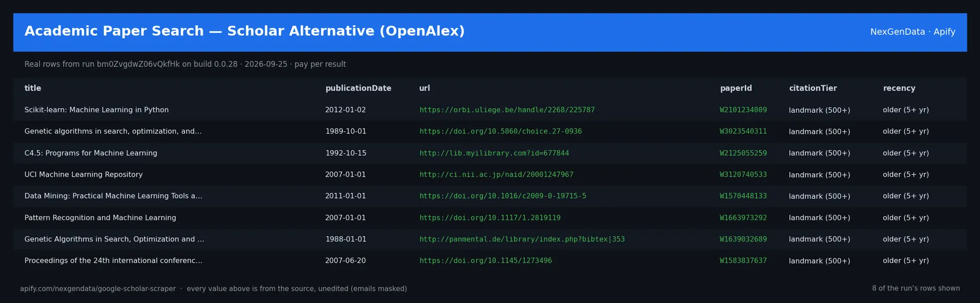The width and height of the screenshot is (980, 303).
Task: Select the citation tier for Scikit-learn row
Action: [819, 110]
